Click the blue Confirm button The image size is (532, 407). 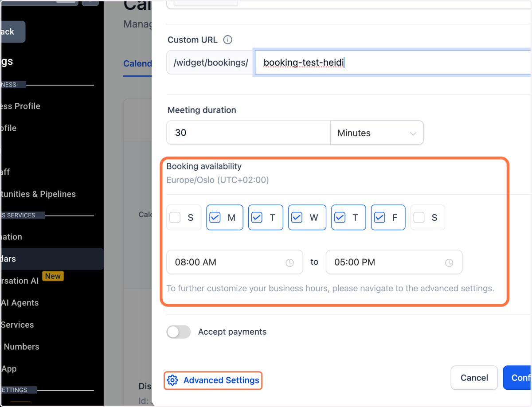click(517, 378)
